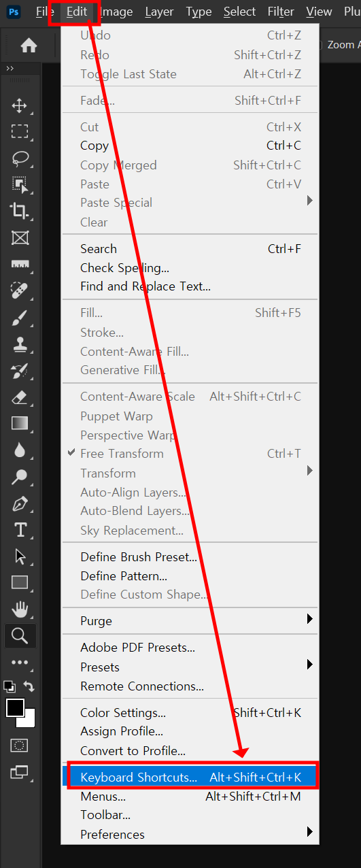This screenshot has width=361, height=868.
Task: Open Remote Connections entry
Action: pyautogui.click(x=190, y=686)
